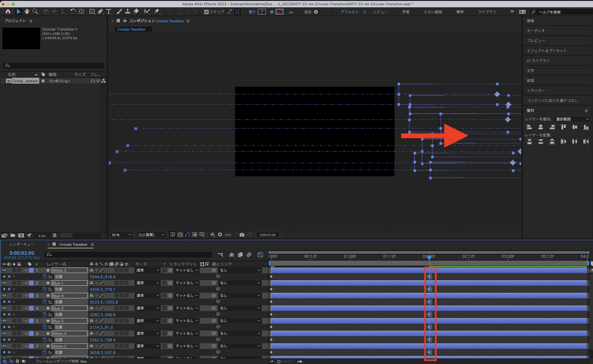Image resolution: width=593 pixels, height=364 pixels.
Task: Open the 50% magnification dropdown
Action: (121, 235)
